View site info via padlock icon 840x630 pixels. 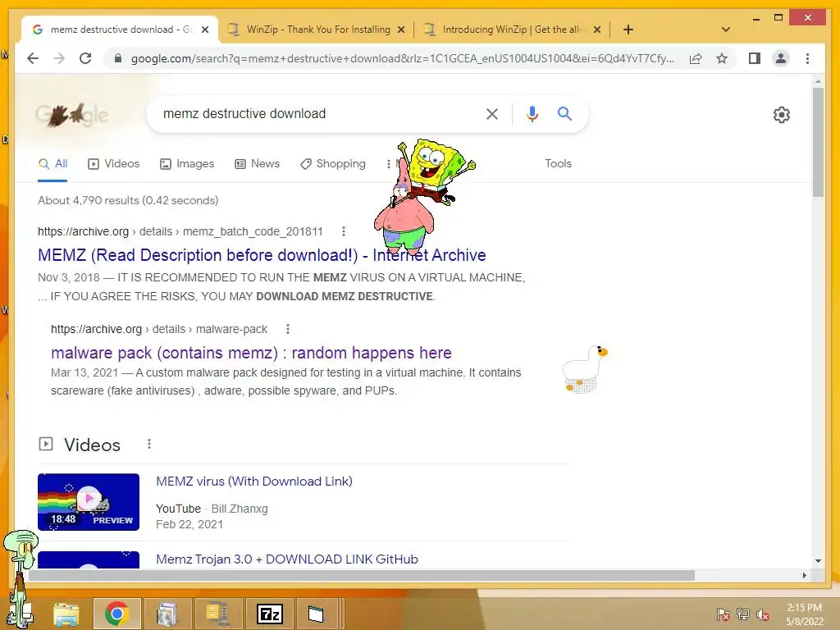coord(118,58)
